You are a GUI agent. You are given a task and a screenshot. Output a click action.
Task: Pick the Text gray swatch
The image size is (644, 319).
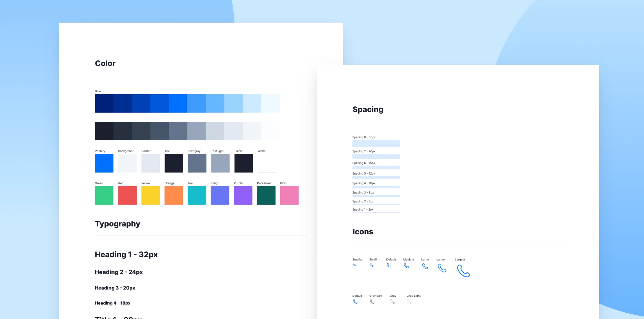197,163
